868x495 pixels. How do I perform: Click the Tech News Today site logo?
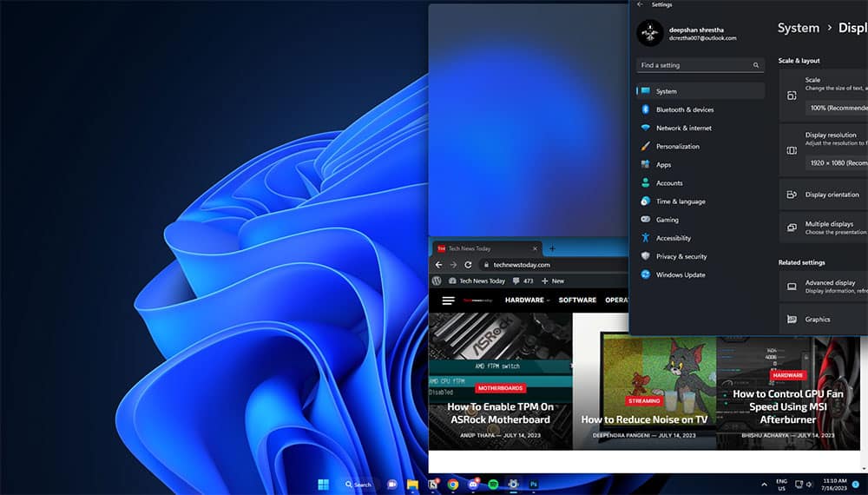click(x=477, y=300)
